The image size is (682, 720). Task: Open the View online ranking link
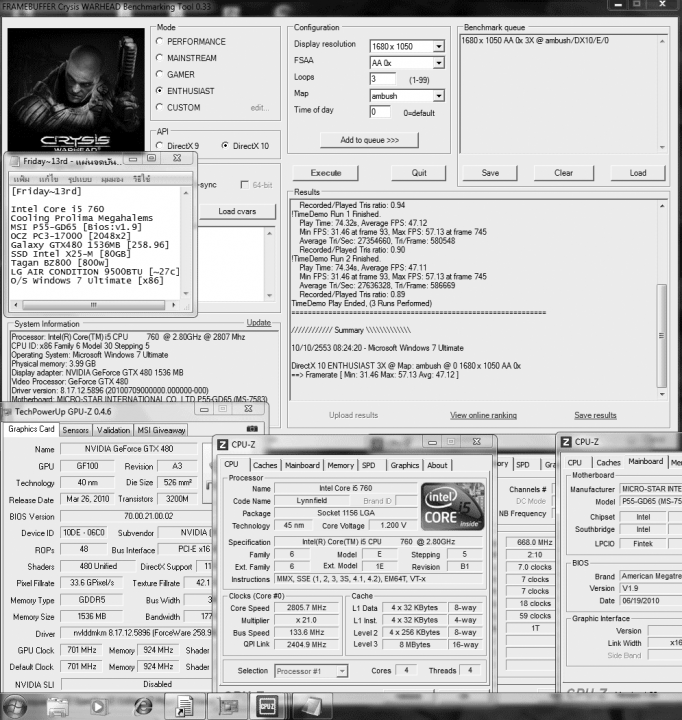[x=483, y=415]
